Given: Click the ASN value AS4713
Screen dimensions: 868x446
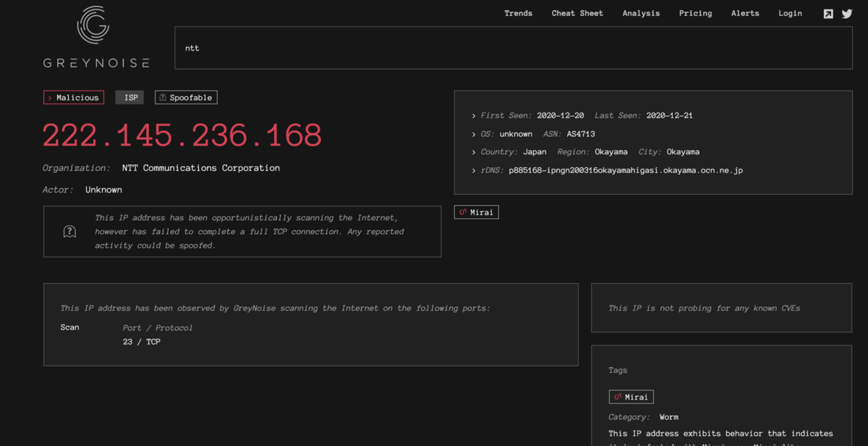Looking at the screenshot, I should pos(581,134).
